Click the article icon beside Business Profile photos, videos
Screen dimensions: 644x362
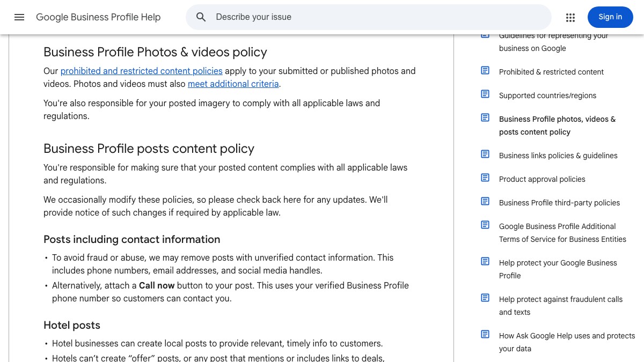point(485,117)
